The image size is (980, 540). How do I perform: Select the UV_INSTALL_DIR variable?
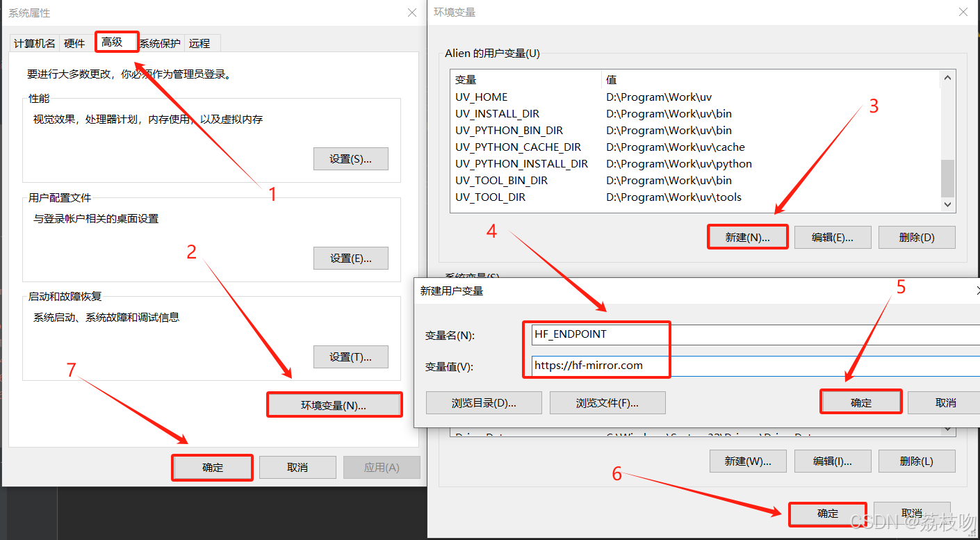click(x=498, y=114)
